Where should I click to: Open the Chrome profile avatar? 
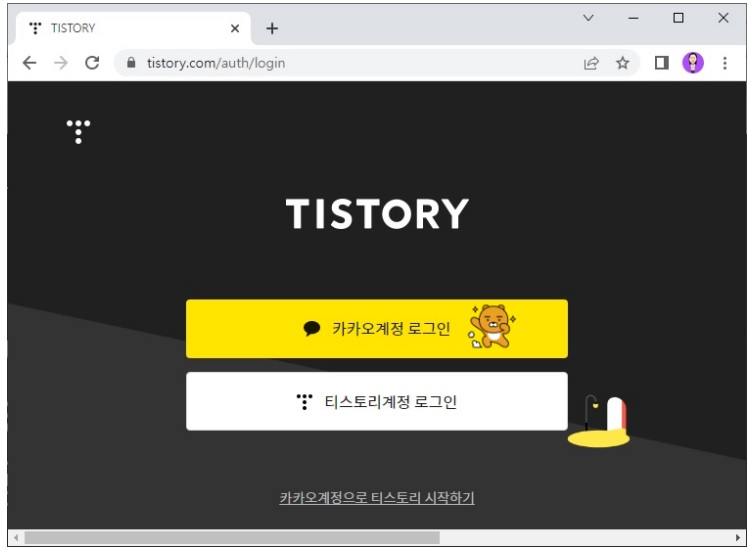[x=693, y=63]
